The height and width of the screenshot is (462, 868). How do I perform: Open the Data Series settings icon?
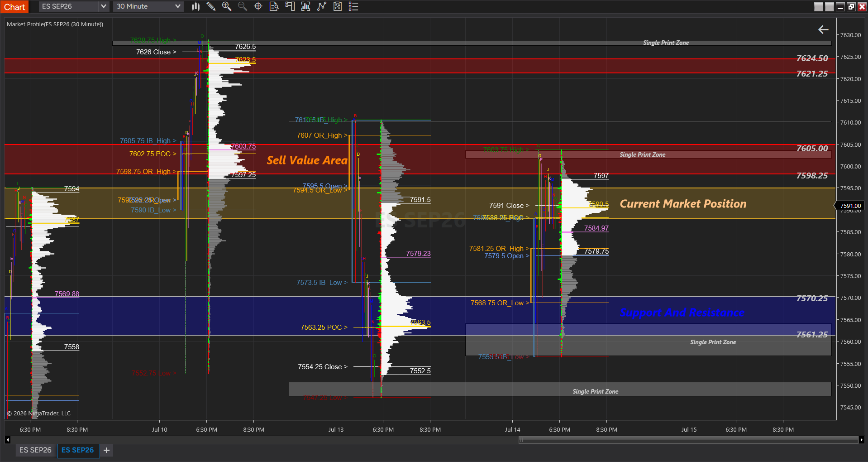point(338,6)
